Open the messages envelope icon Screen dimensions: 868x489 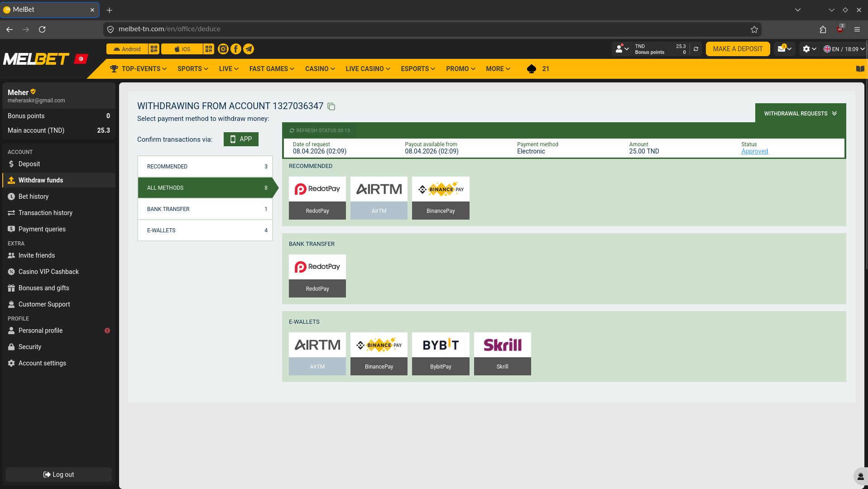point(784,49)
